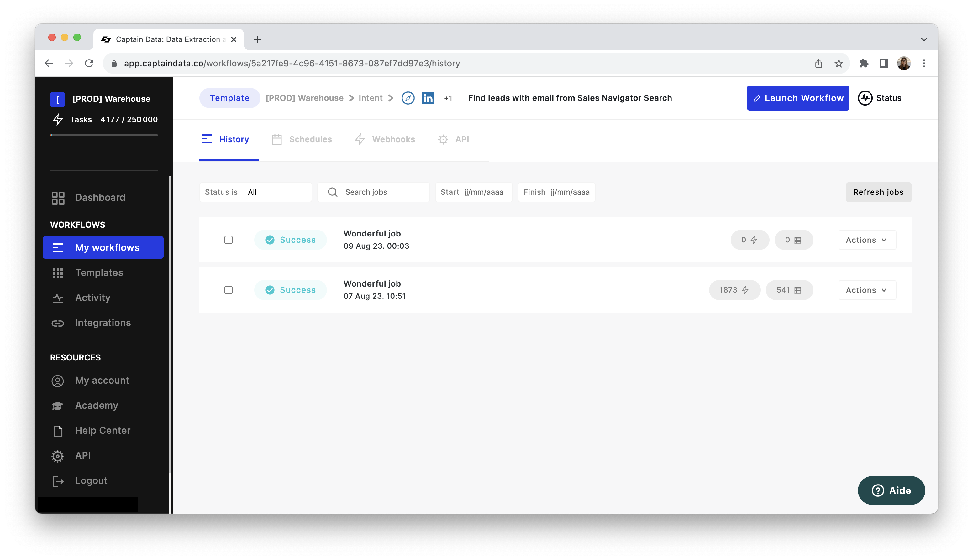Go back in browser history
This screenshot has width=973, height=560.
click(x=49, y=64)
